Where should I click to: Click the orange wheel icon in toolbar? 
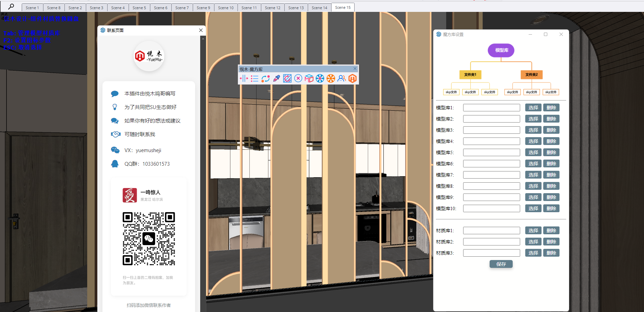(x=331, y=79)
